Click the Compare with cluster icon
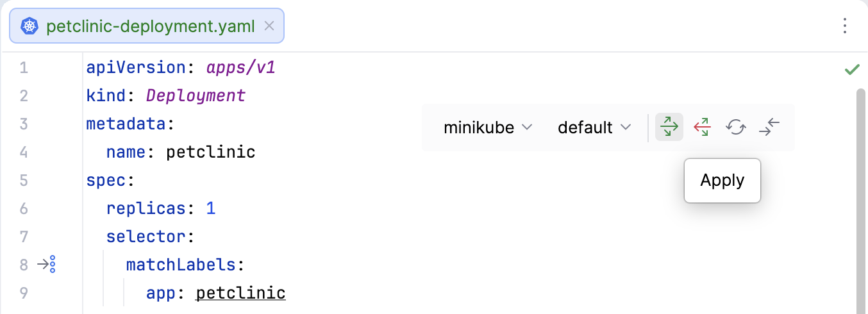868x314 pixels. (x=769, y=127)
